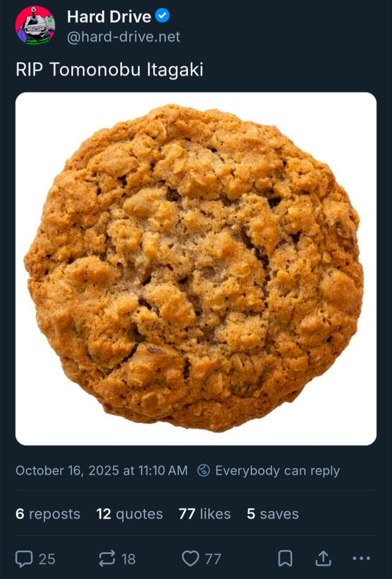Viewport: 392px width, 579px height.
Task: Open the 5 saves count
Action: coord(273,514)
